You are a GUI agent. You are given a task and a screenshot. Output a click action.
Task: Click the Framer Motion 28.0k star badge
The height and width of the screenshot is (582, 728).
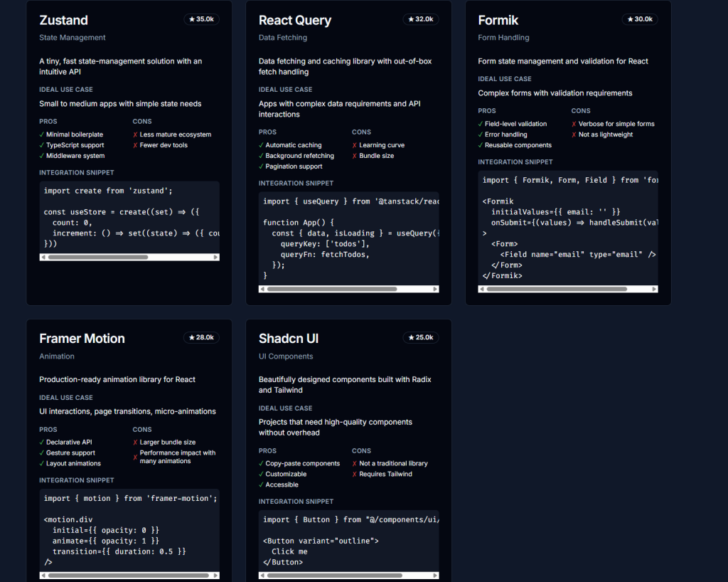pyautogui.click(x=201, y=337)
